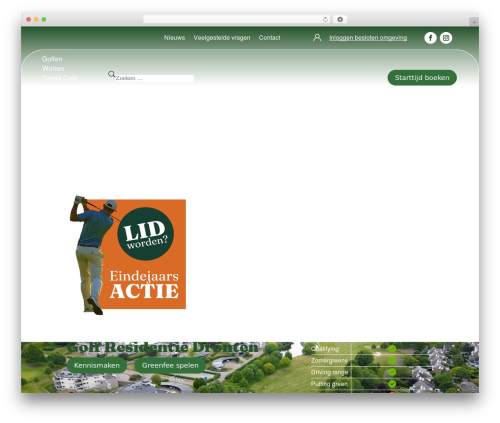Click the green maximize window button
Image resolution: width=500 pixels, height=423 pixels.
[x=44, y=19]
